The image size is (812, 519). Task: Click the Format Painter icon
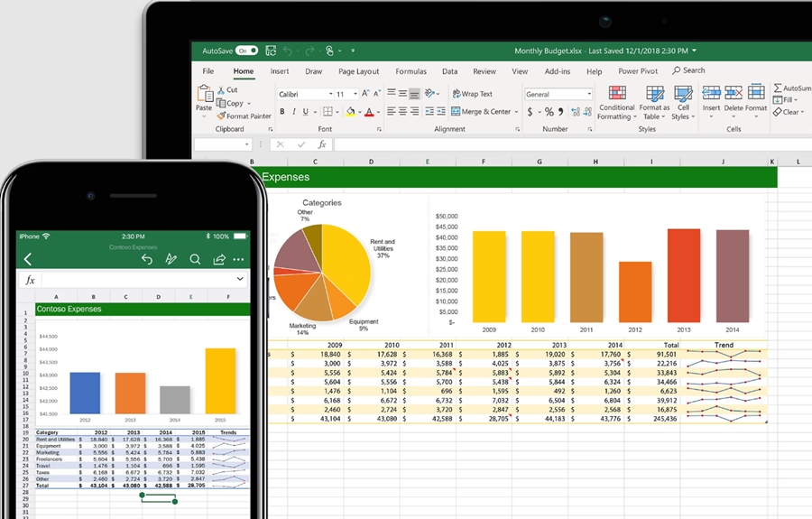(221, 116)
